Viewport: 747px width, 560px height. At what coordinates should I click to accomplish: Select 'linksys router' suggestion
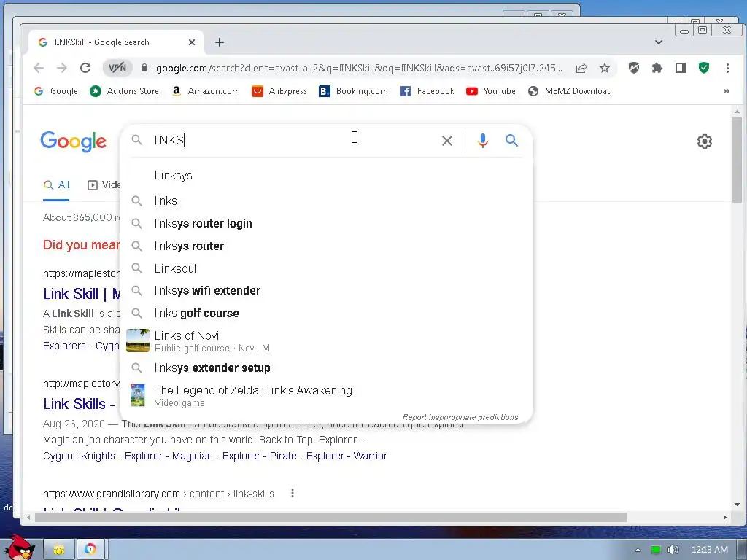[x=326, y=246]
